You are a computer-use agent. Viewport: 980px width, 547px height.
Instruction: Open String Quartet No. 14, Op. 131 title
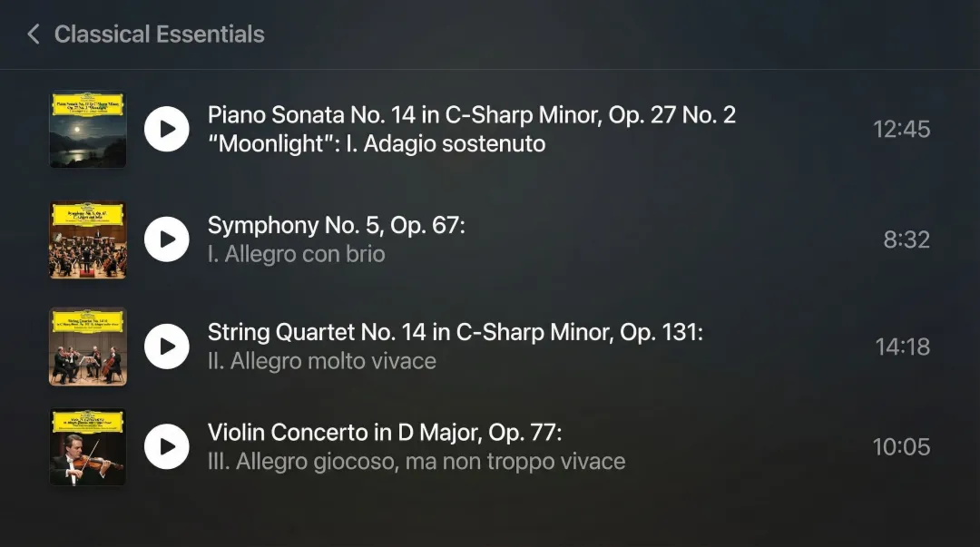pos(455,332)
